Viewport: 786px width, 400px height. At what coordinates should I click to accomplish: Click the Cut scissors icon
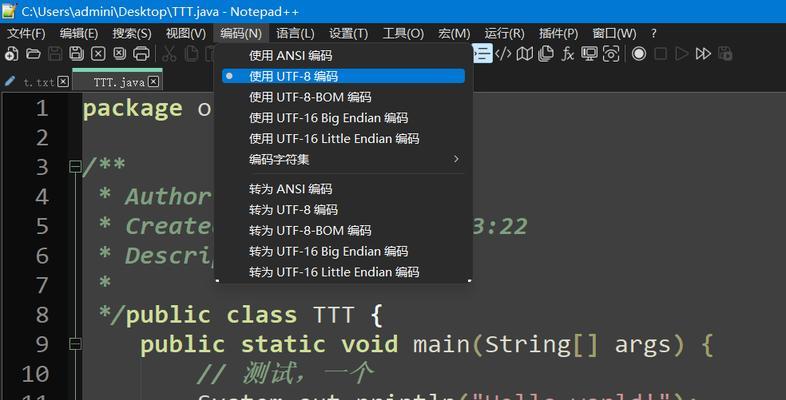point(169,54)
